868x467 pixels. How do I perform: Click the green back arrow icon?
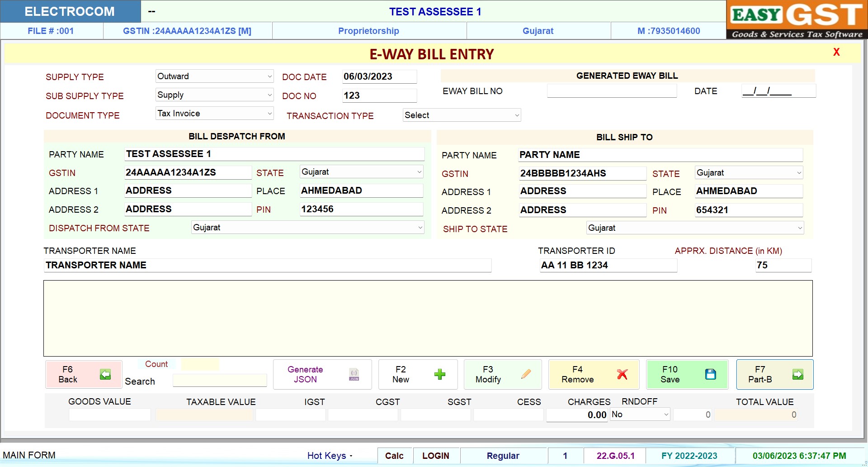pyautogui.click(x=105, y=374)
